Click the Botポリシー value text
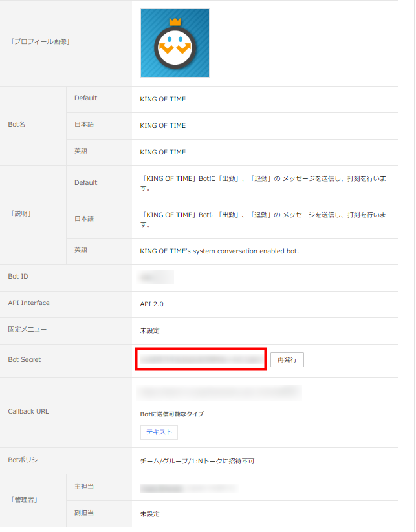This screenshot has height=532, width=416. 197,461
